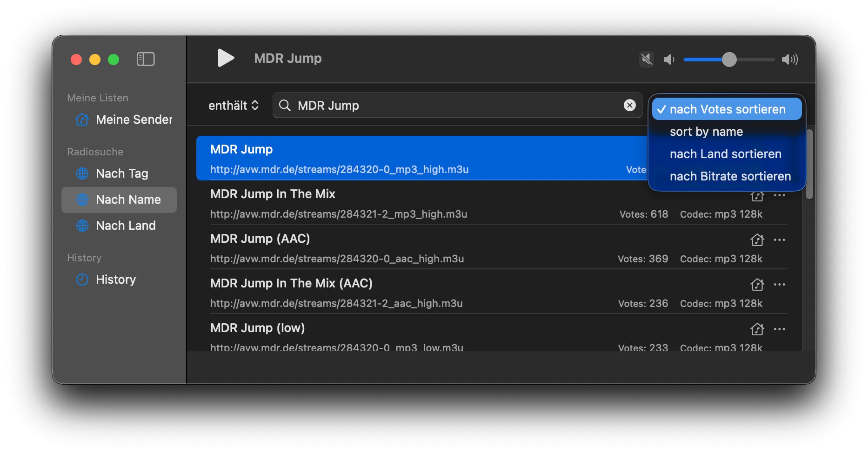Open more options for MDR Jump (AAC)
Image resolution: width=868 pixels, height=453 pixels.
click(x=780, y=240)
